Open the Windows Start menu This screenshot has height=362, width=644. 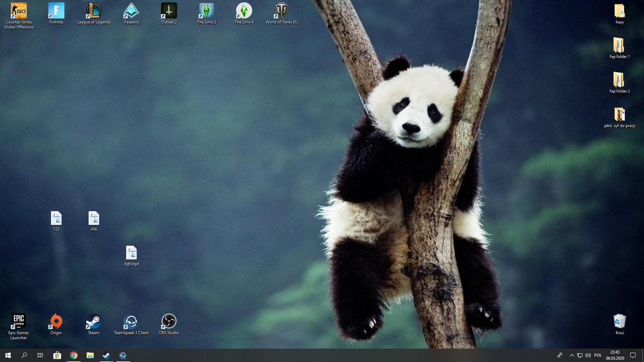click(8, 356)
